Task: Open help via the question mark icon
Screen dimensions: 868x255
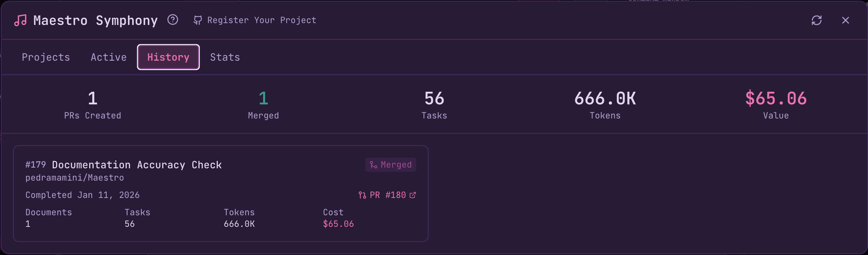Action: click(173, 20)
